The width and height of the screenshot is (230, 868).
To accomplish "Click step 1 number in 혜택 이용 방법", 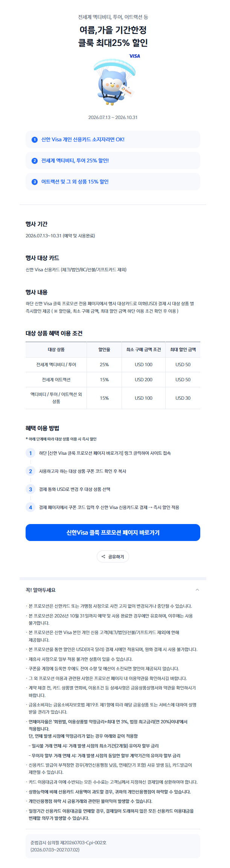I will [x=30, y=453].
